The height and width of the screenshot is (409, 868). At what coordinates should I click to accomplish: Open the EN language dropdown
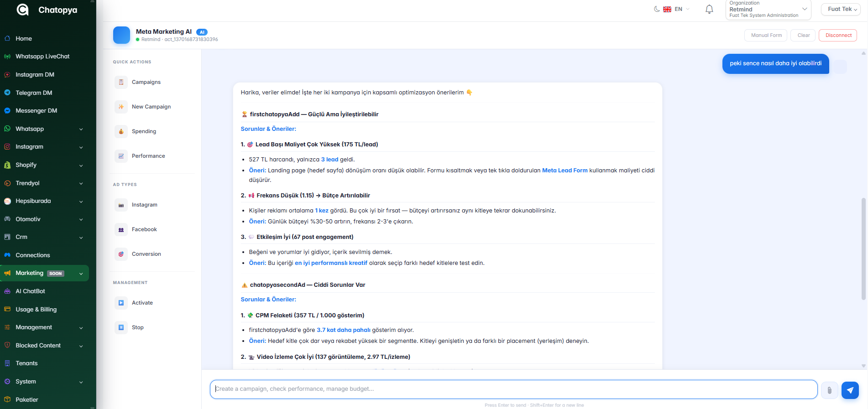(676, 9)
